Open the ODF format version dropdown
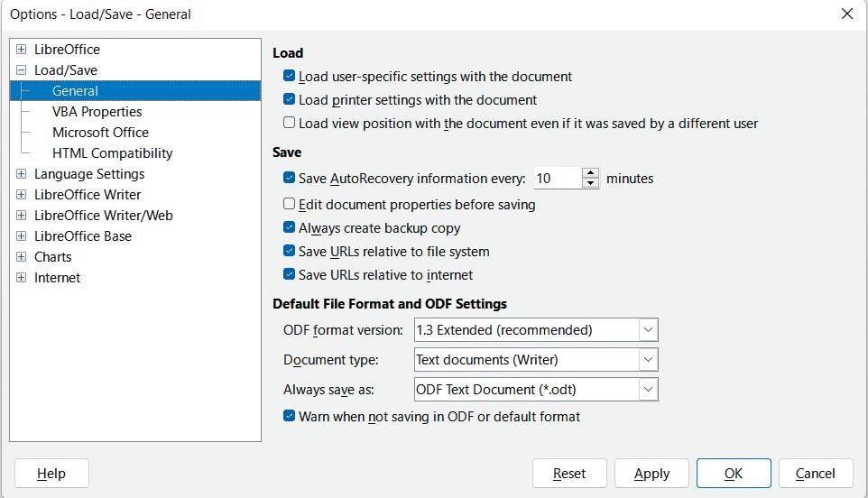Image resolution: width=868 pixels, height=498 pixels. point(647,330)
